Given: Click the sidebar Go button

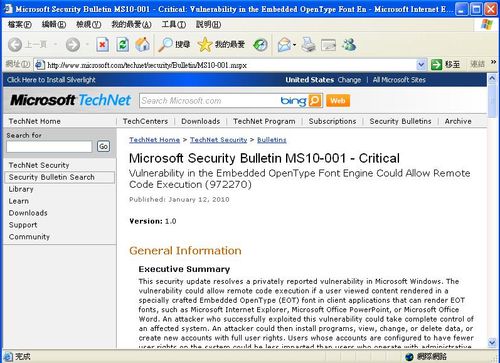Looking at the screenshot, I should click(103, 146).
